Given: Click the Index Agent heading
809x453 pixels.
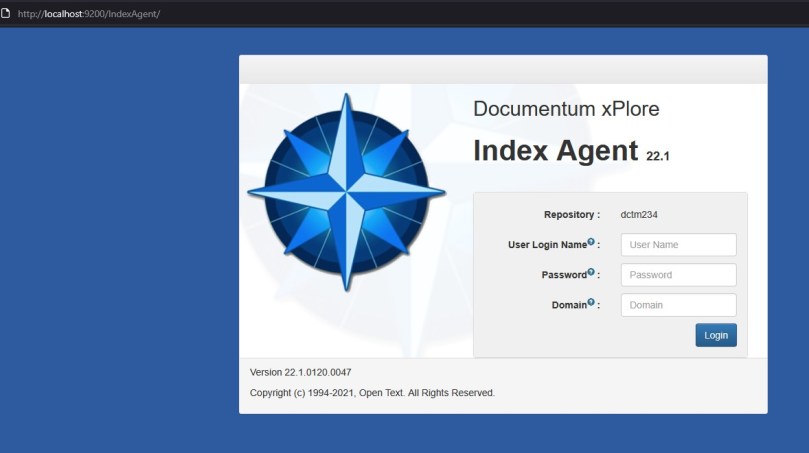Looking at the screenshot, I should (555, 151).
